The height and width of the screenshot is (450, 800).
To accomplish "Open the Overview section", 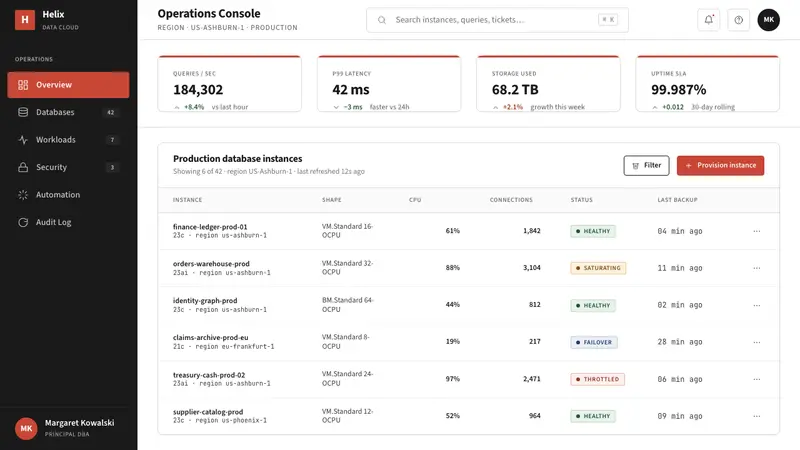I will click(68, 85).
